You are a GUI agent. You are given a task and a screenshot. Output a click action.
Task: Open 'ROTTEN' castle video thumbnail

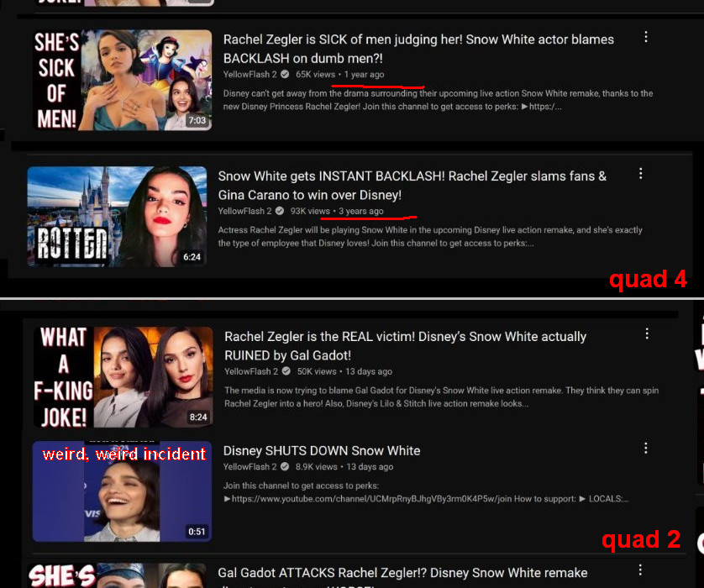[x=117, y=217]
